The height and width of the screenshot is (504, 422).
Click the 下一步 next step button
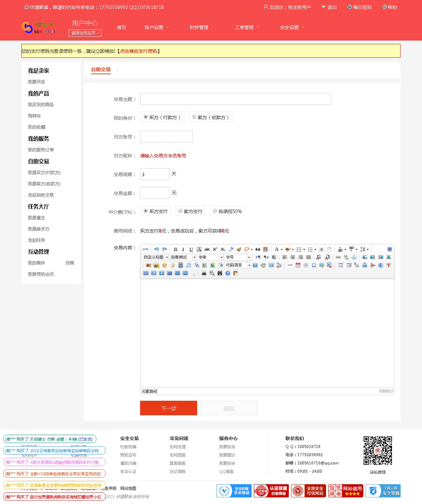point(168,408)
